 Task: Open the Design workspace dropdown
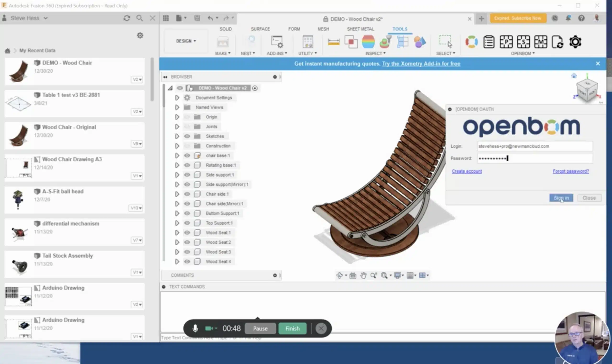186,41
